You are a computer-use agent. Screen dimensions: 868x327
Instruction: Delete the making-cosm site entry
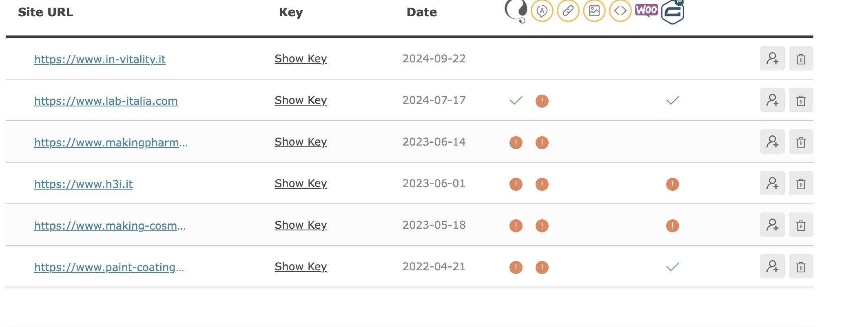tap(801, 225)
